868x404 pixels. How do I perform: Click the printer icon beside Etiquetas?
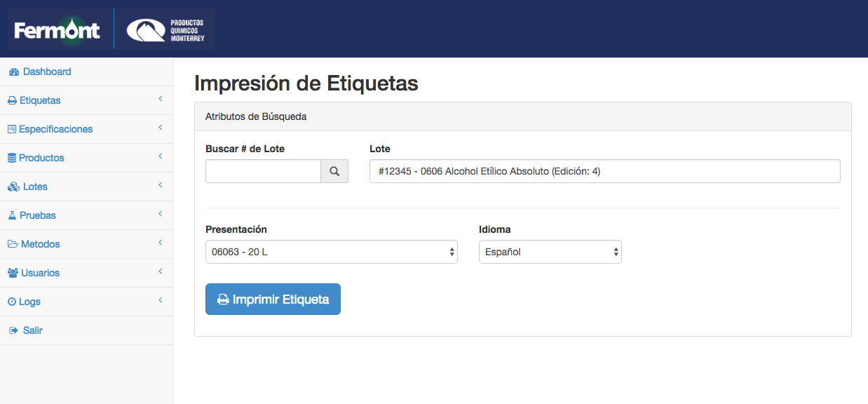pyautogui.click(x=12, y=101)
